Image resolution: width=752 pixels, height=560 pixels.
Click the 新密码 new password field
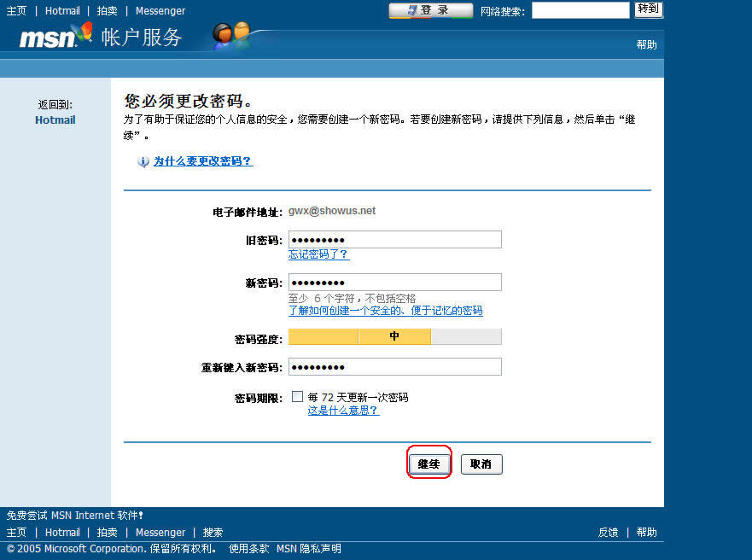tap(394, 283)
